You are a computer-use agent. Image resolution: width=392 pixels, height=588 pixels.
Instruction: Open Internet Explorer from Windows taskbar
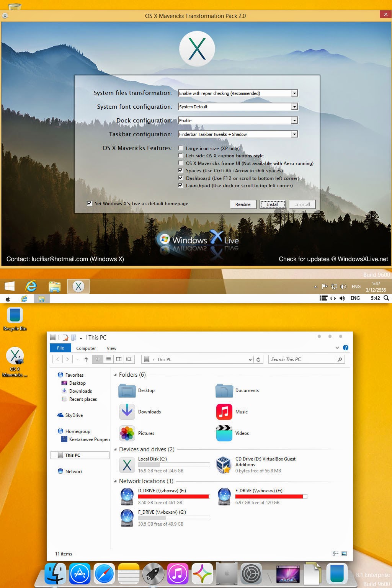pos(31,286)
